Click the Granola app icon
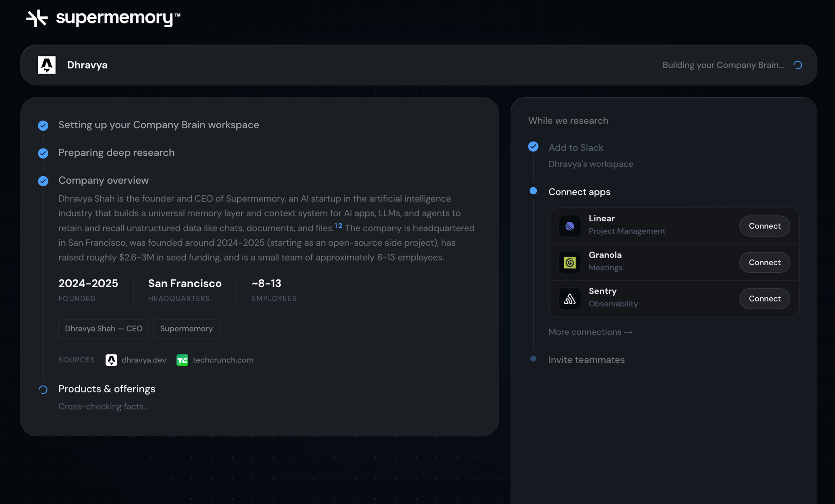The width and height of the screenshot is (835, 504). pyautogui.click(x=570, y=262)
